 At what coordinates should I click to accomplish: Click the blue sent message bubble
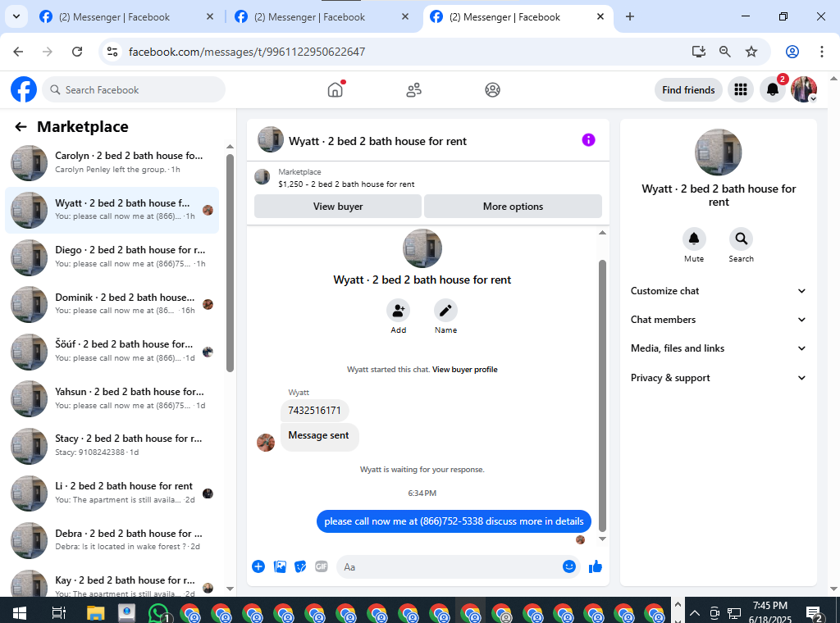click(x=454, y=521)
